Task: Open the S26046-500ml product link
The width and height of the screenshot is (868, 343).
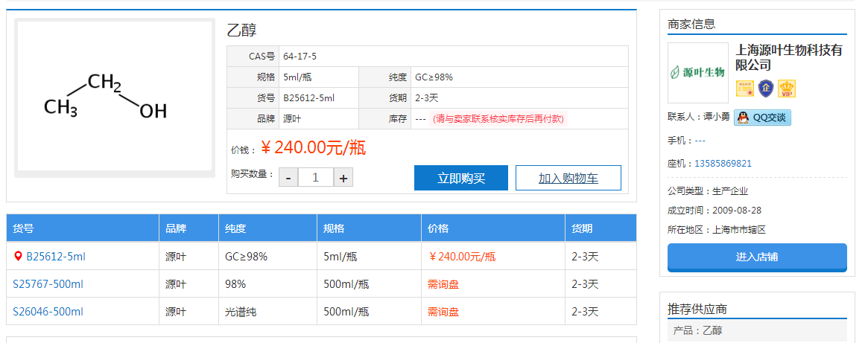Action: 48,312
